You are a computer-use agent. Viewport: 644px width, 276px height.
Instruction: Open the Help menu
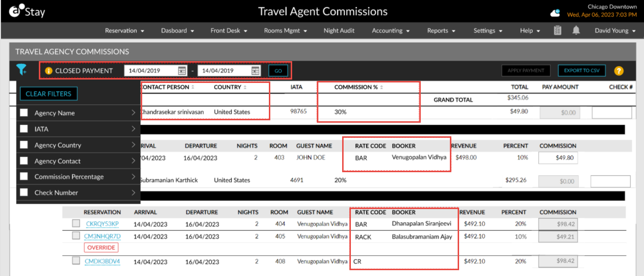tap(530, 31)
